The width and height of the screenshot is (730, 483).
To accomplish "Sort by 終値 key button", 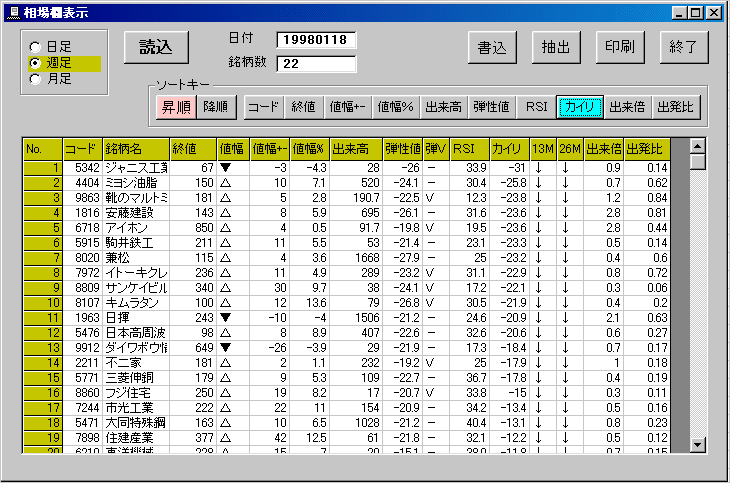I will [304, 107].
